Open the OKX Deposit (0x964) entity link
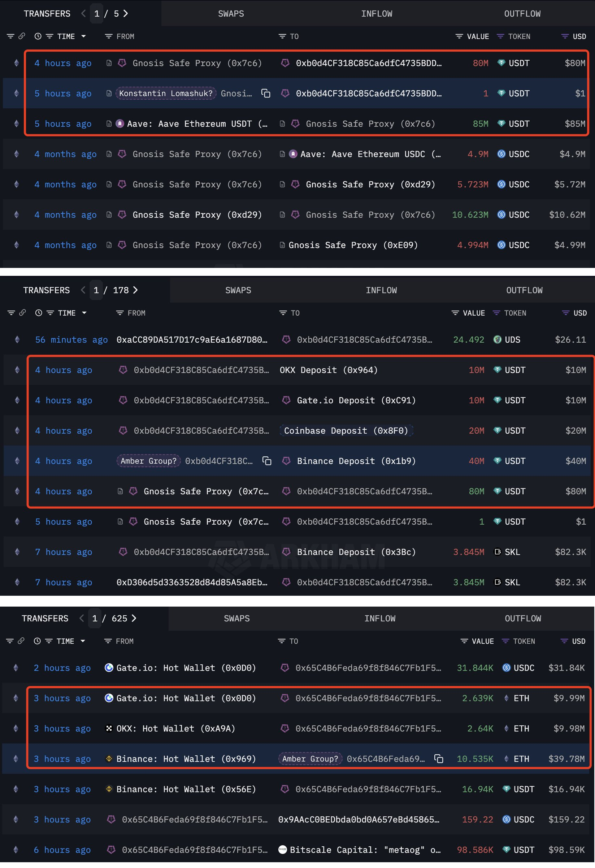 329,370
